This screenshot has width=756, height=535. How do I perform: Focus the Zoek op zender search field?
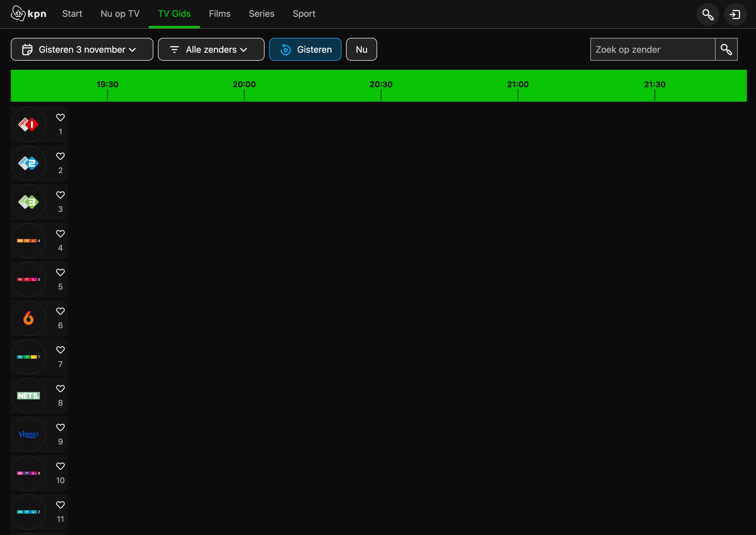[653, 49]
